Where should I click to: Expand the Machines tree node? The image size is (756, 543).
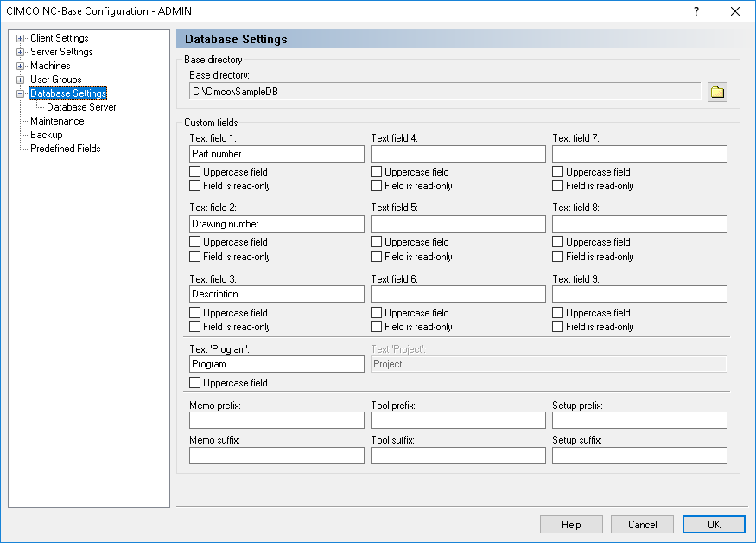20,66
